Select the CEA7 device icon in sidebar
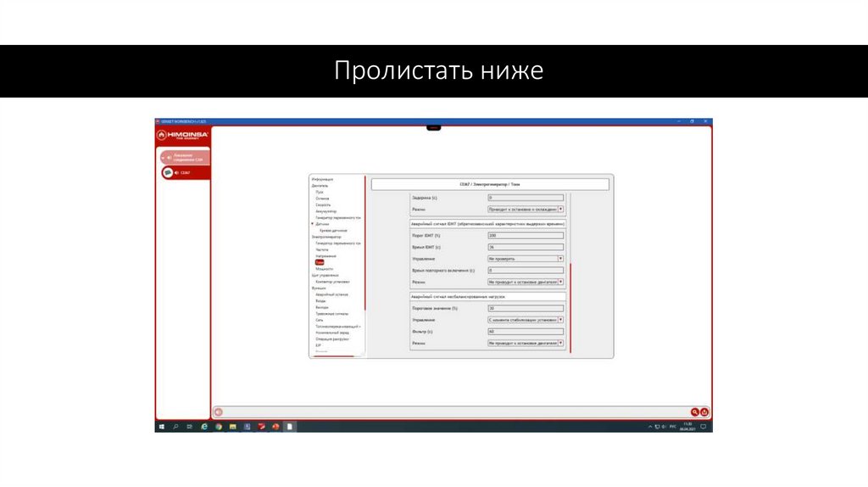Image resolution: width=868 pixels, height=487 pixels. 167,173
